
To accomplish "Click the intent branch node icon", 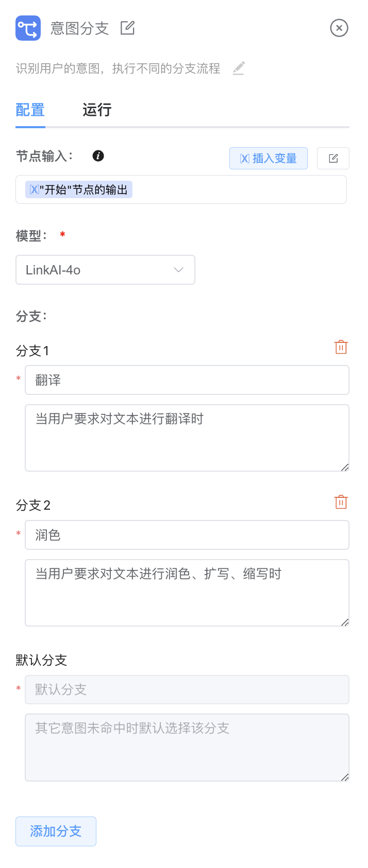I will (x=28, y=28).
